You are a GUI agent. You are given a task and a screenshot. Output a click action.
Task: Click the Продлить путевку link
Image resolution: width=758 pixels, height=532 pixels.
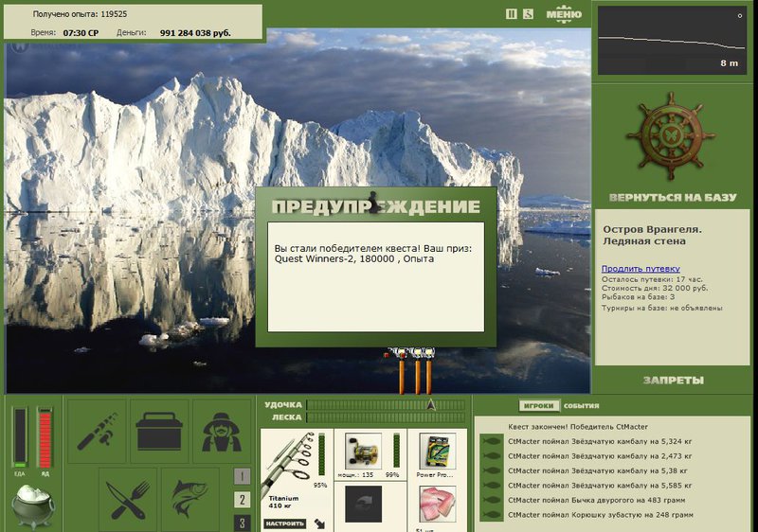point(641,269)
